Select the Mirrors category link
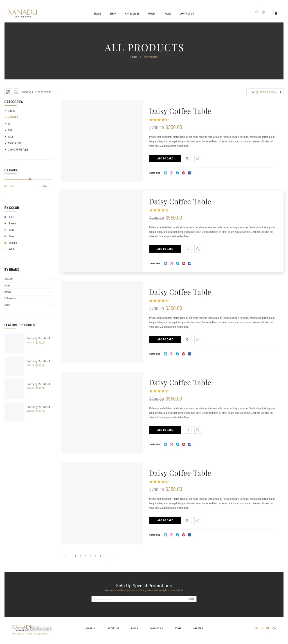288x644 pixels. (x=13, y=117)
